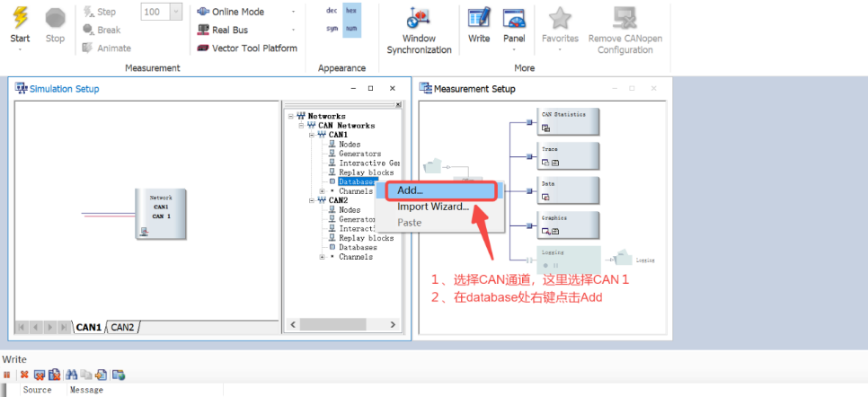This screenshot has width=868, height=397.
Task: Open the Real Bus dropdown
Action: coord(294,30)
